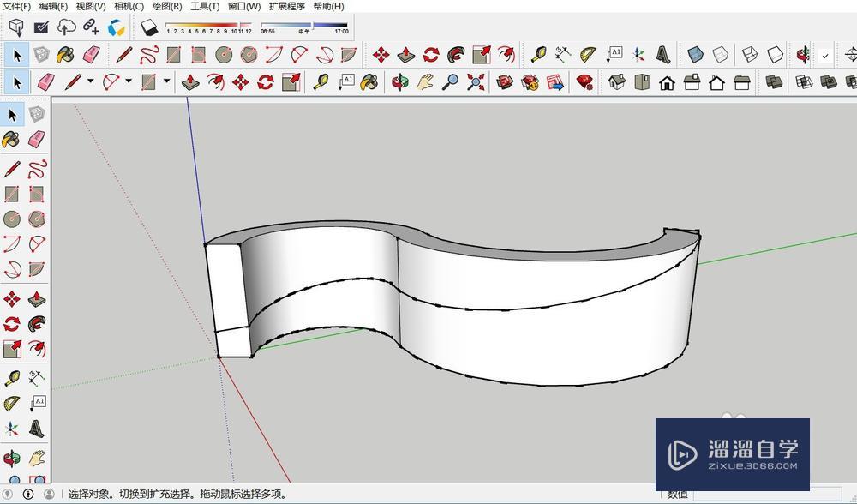Enable Wireframe face style
This screenshot has width=857, height=504.
coord(750,55)
